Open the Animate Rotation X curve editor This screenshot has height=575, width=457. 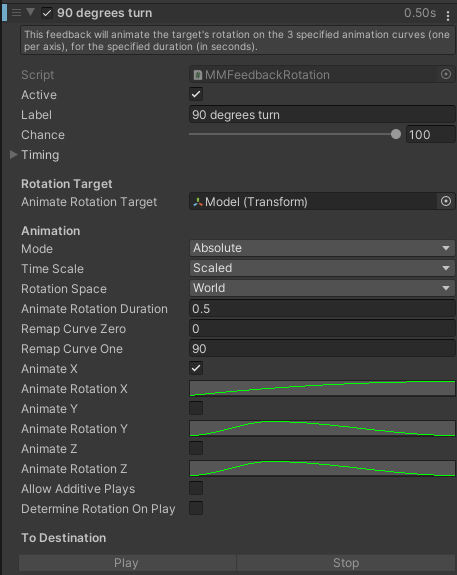coord(322,388)
